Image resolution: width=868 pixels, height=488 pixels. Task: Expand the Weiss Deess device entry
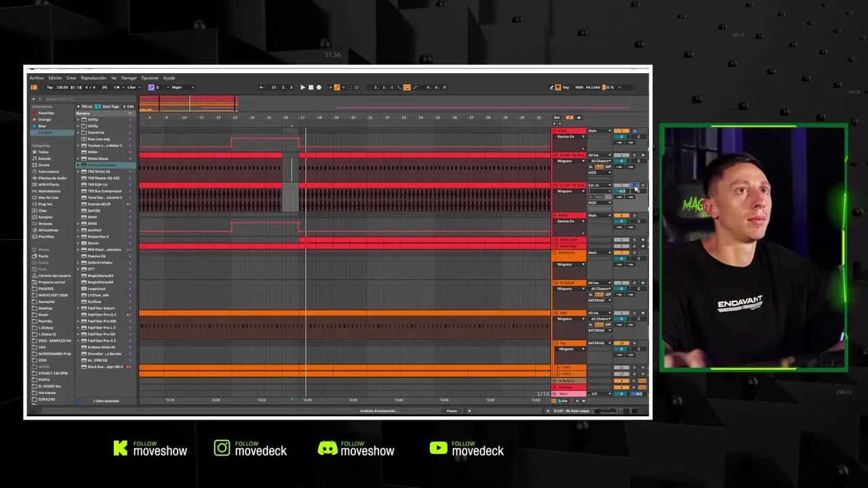click(78, 159)
